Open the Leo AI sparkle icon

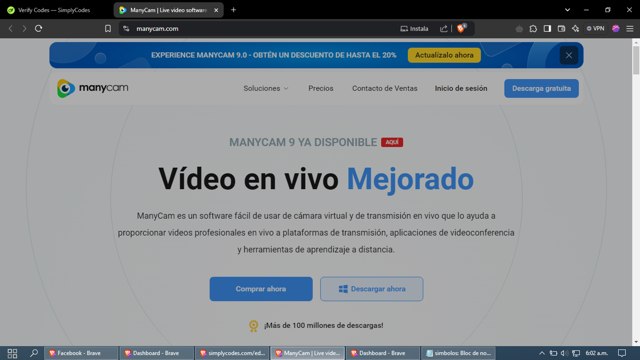click(x=576, y=29)
